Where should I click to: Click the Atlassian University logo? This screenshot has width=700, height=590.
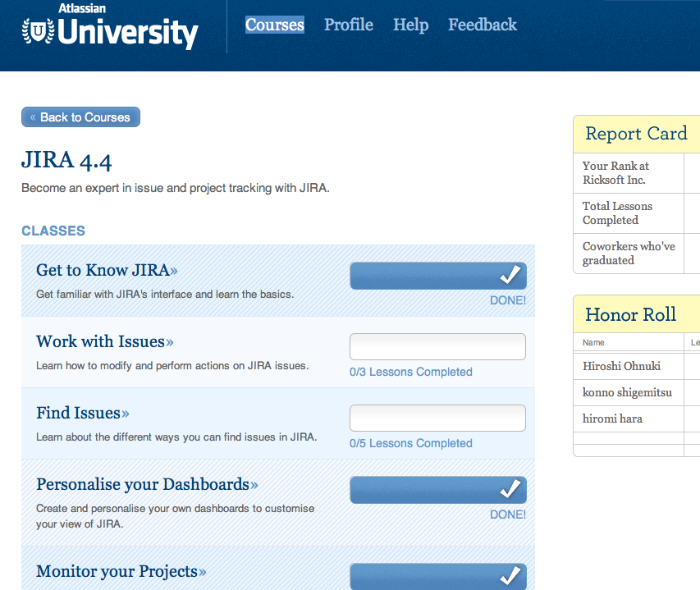point(110,27)
